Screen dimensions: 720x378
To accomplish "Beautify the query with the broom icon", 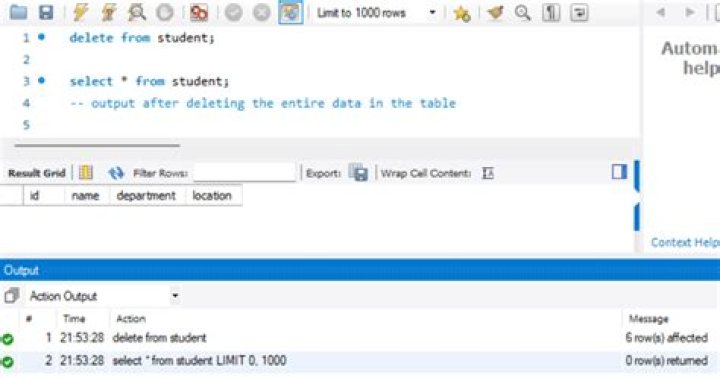I will [495, 12].
